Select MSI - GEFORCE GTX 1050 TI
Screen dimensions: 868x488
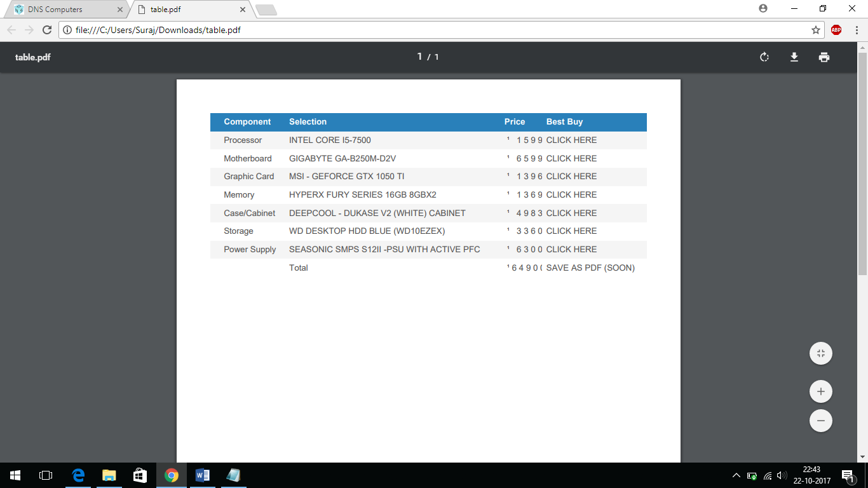346,176
